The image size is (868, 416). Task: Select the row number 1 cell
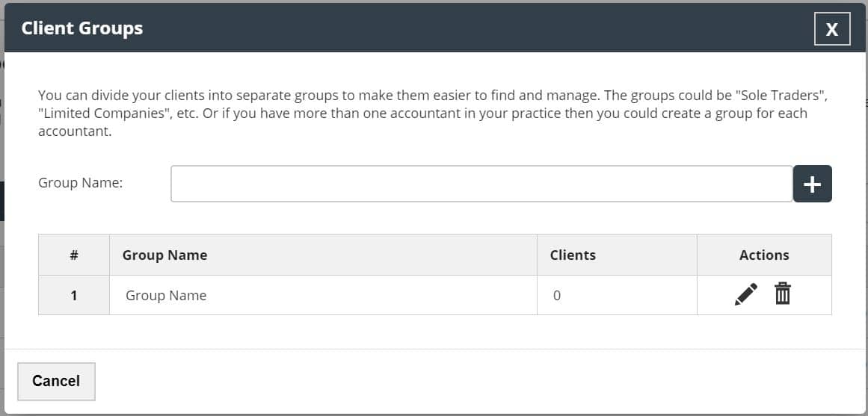pos(74,295)
